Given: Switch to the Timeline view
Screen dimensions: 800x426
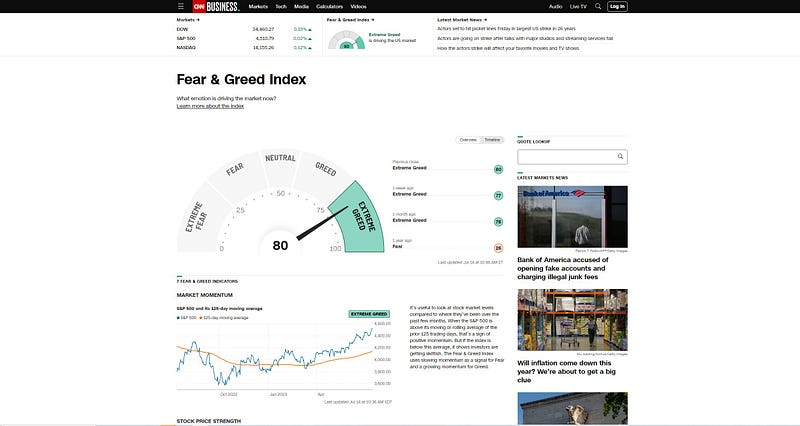Looking at the screenshot, I should click(492, 140).
